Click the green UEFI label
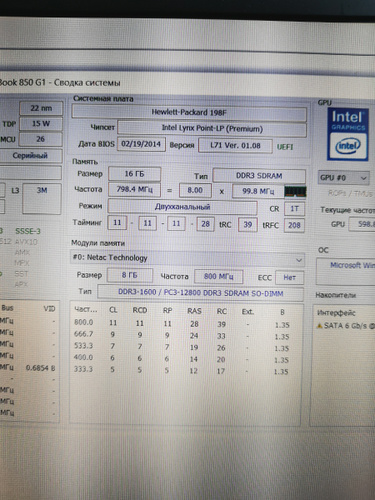375x500 pixels. (285, 147)
